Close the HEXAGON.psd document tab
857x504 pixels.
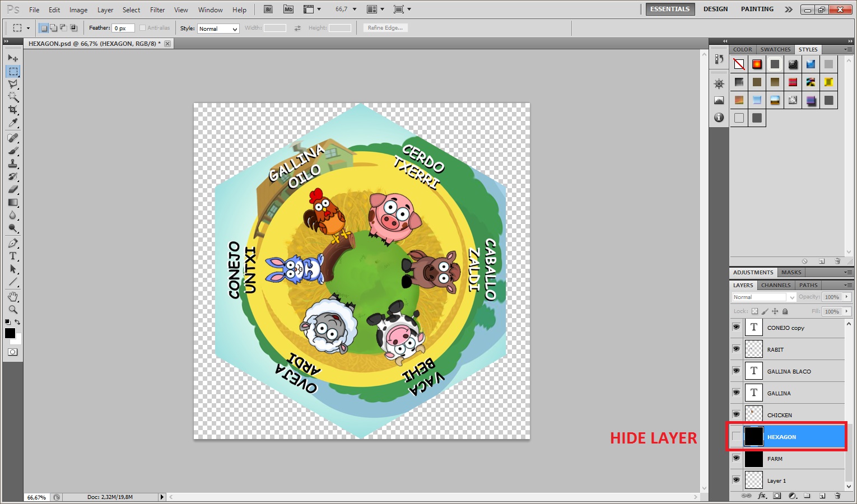click(167, 43)
